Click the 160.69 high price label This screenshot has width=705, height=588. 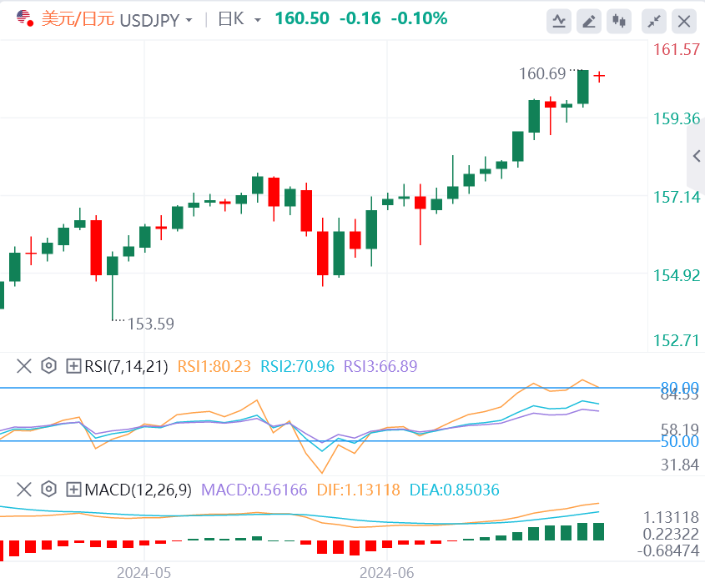542,73
